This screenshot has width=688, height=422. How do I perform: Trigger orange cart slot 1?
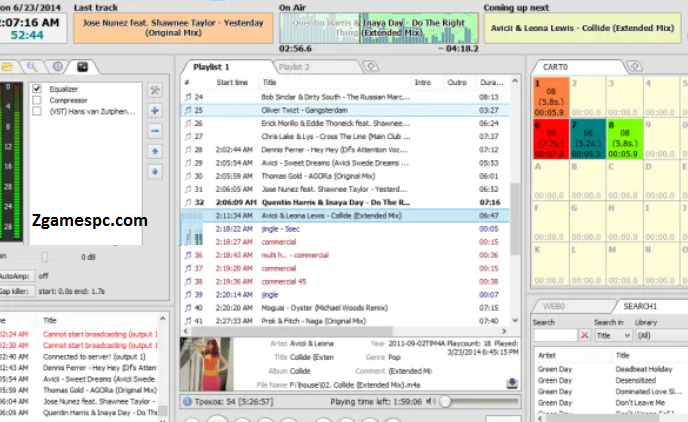coord(551,97)
